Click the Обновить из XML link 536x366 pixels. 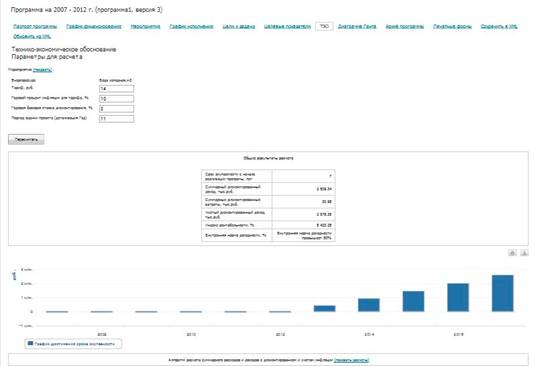32,36
